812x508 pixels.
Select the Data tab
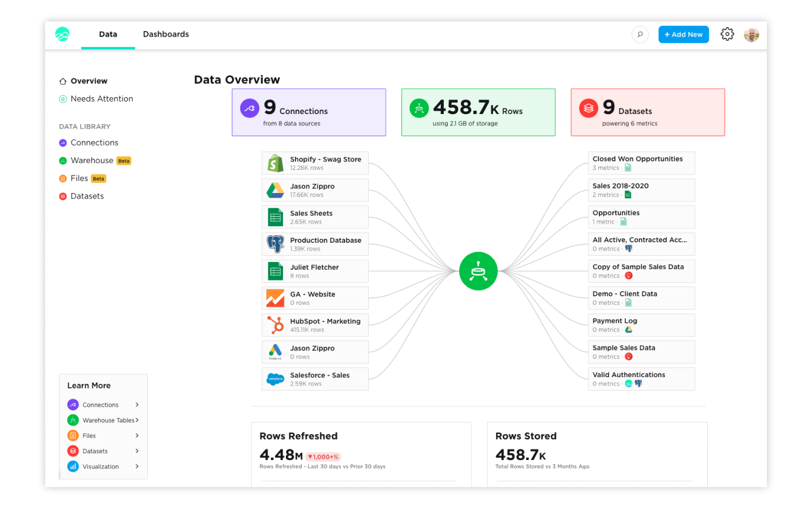[108, 34]
